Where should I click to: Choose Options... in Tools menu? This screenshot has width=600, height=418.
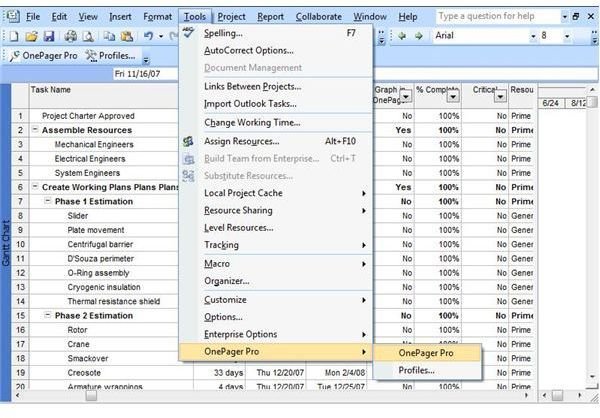point(276,317)
